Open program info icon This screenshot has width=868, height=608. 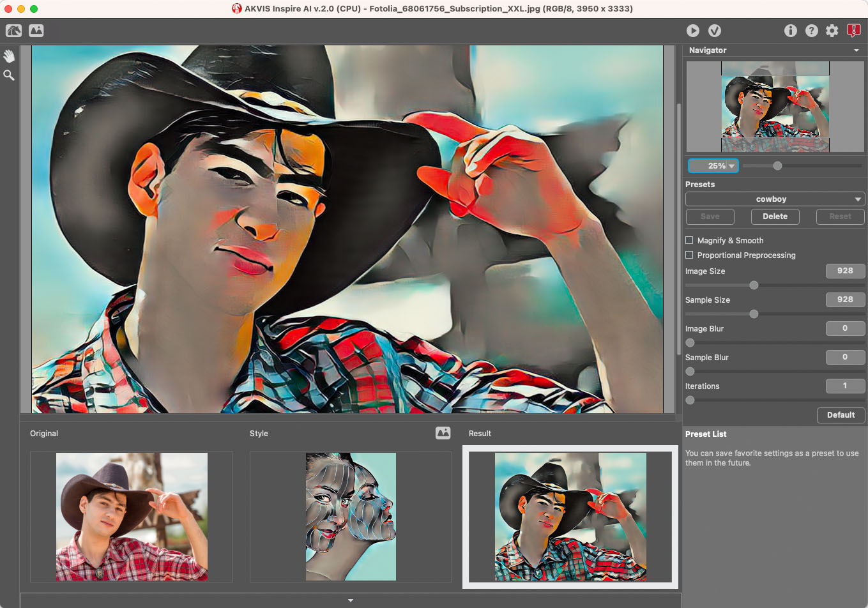coord(791,31)
